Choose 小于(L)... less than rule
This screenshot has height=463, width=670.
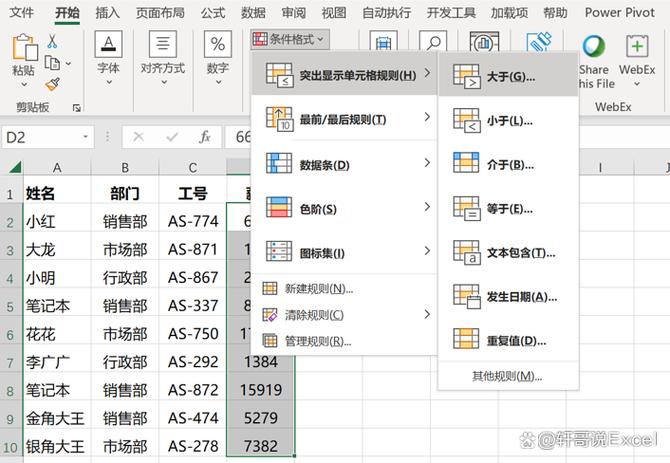pos(508,121)
